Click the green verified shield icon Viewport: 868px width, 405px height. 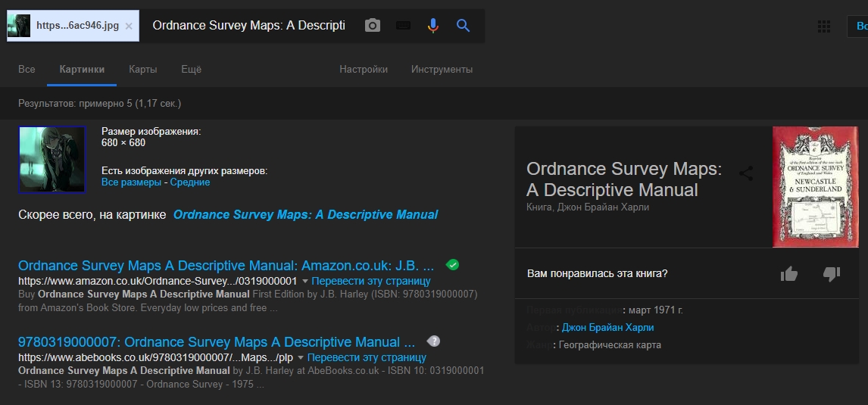pos(452,265)
